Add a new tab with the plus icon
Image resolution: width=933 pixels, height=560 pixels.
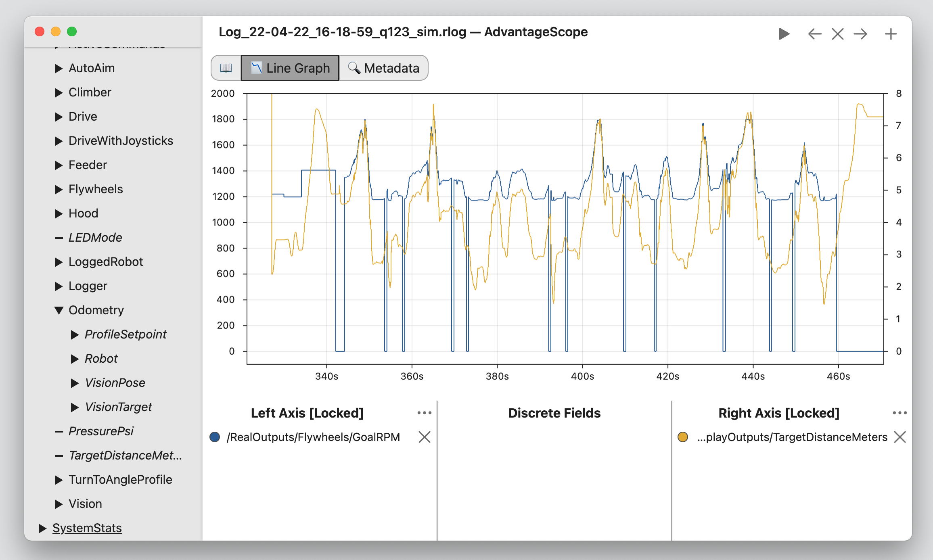(891, 34)
